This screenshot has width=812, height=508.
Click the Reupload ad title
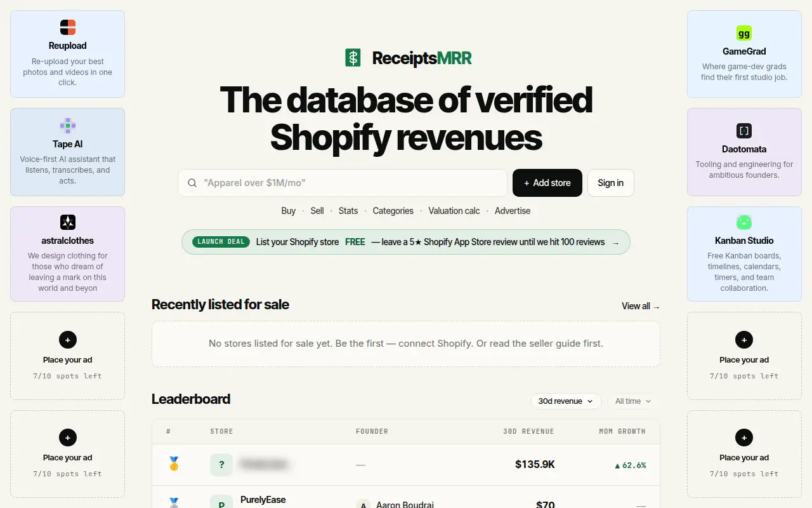(x=68, y=46)
